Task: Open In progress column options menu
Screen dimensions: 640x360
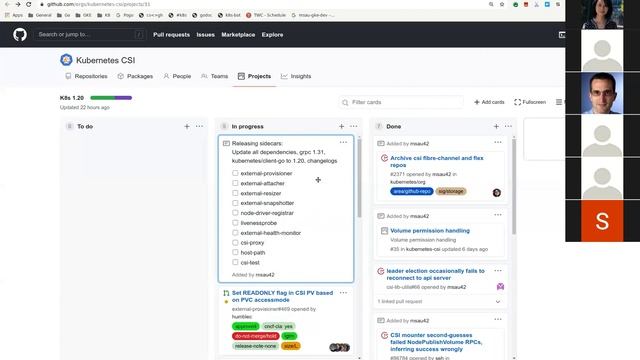Action: [x=353, y=127]
